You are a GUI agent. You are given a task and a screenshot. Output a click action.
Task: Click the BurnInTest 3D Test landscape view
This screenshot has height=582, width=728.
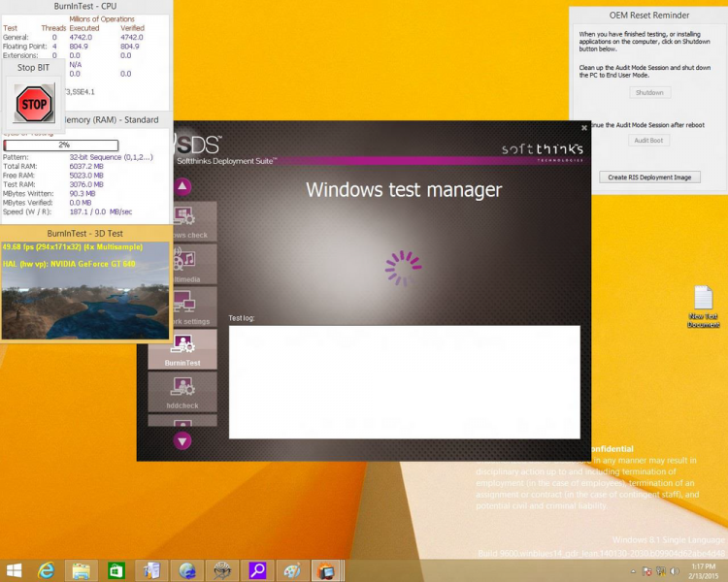point(85,291)
